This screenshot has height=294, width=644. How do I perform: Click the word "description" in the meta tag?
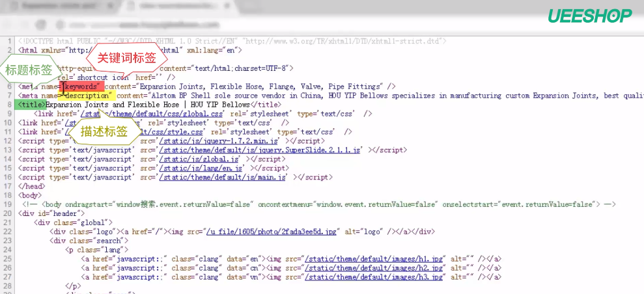tap(89, 96)
